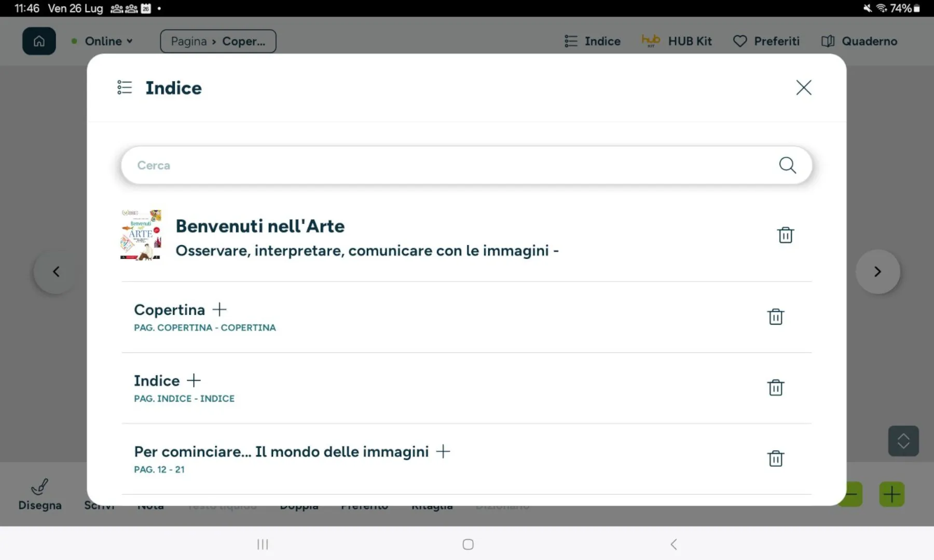Click PAG. INDICE - INDICE label
This screenshot has width=934, height=560.
pos(184,398)
